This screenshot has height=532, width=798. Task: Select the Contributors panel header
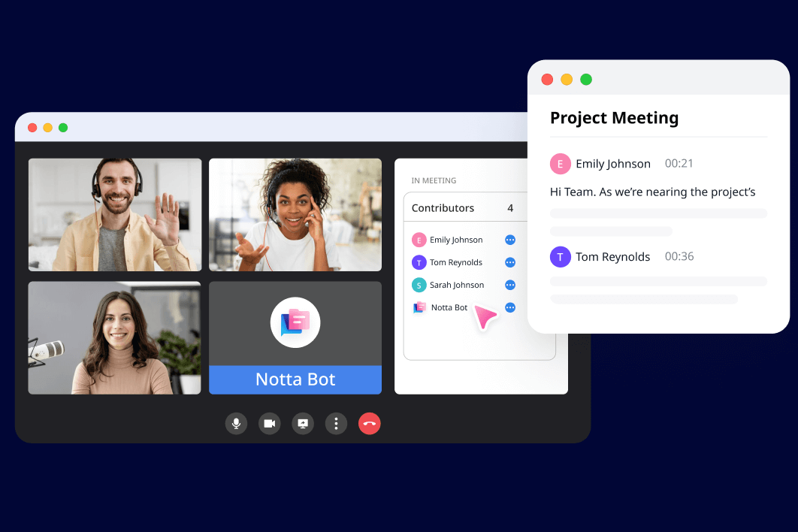click(443, 207)
